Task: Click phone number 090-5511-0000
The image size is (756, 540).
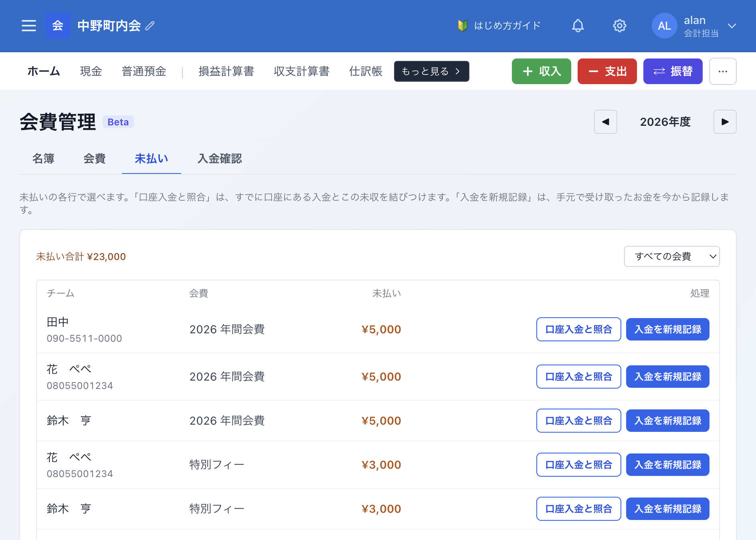Action: [84, 339]
